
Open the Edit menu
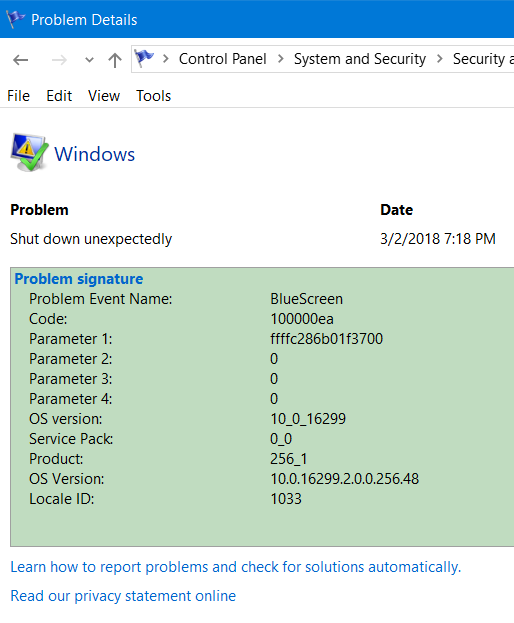59,96
